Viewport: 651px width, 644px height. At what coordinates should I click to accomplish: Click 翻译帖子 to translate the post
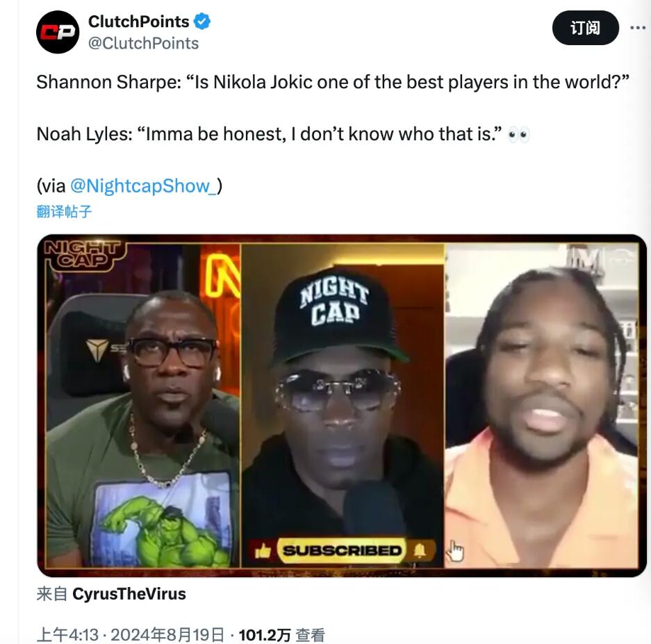click(64, 211)
